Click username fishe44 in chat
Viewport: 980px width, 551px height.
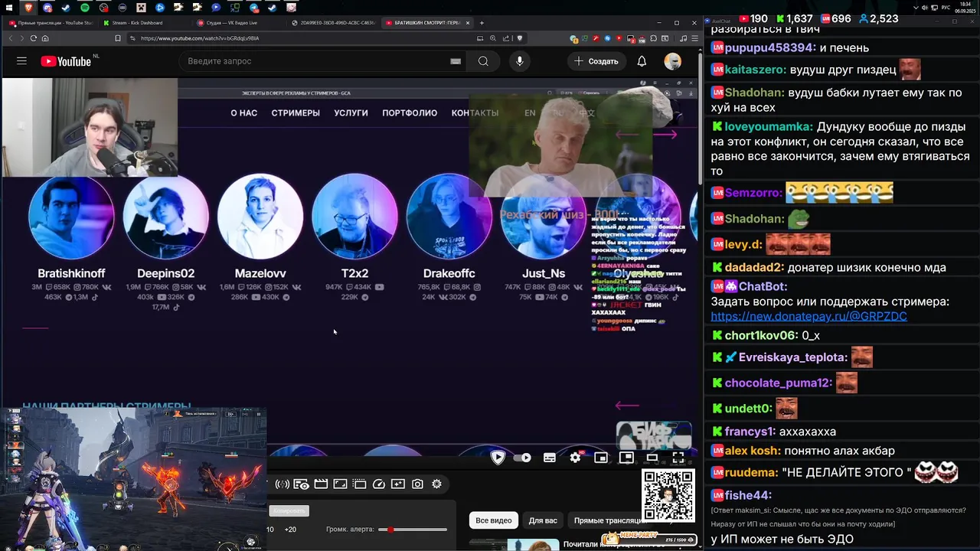coord(748,496)
